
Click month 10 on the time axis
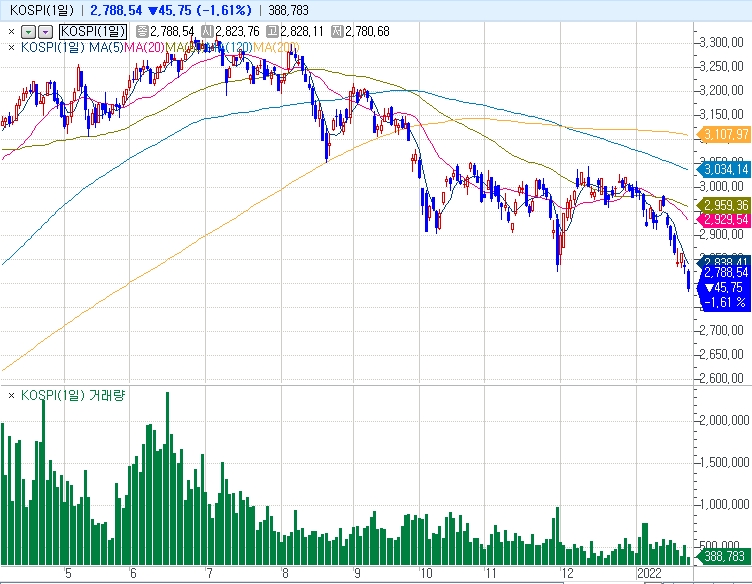tap(426, 573)
